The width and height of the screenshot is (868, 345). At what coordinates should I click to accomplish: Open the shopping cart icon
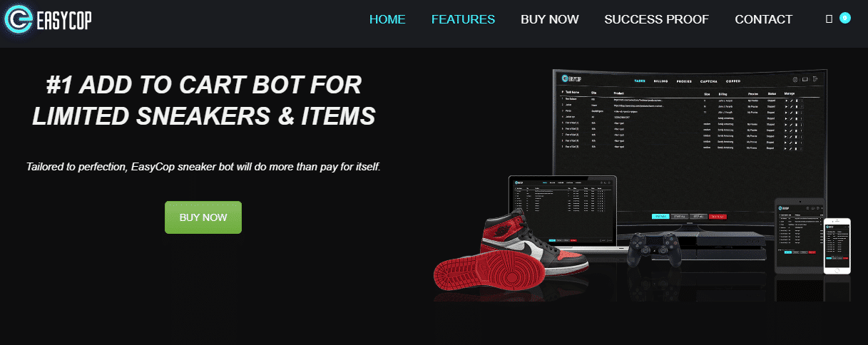829,19
